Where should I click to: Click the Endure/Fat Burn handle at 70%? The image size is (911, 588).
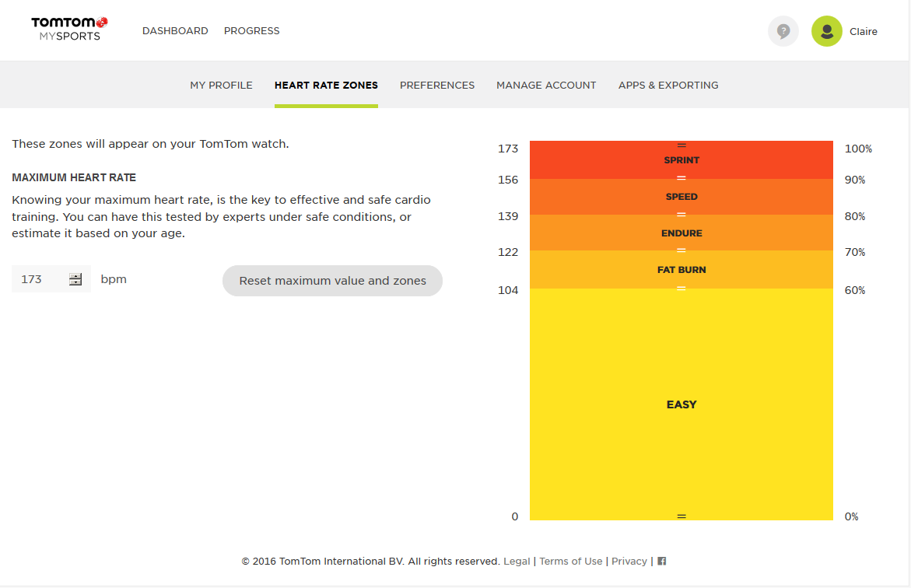coord(681,250)
